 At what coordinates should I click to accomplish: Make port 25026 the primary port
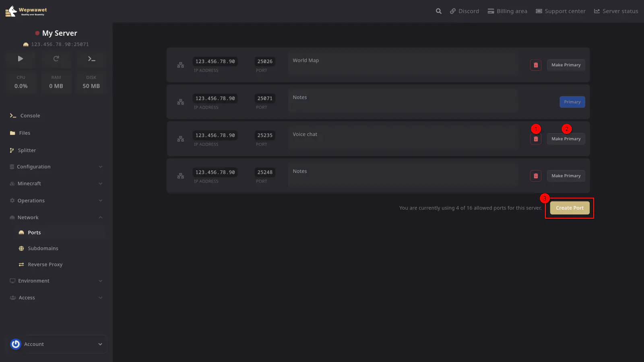[x=566, y=65]
